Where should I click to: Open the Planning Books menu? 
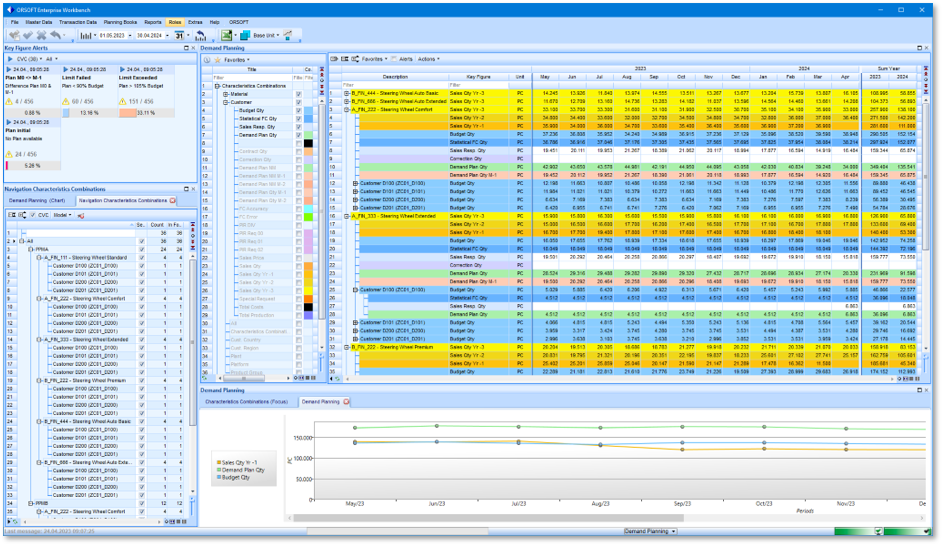(x=120, y=22)
